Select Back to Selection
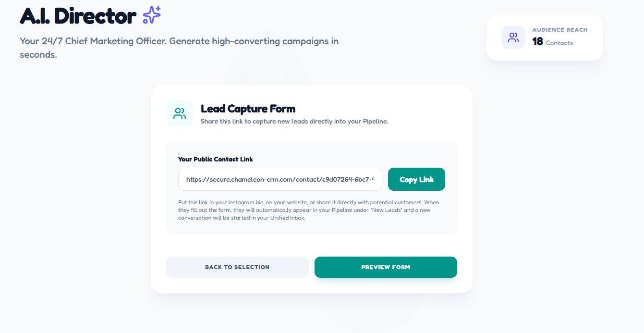The image size is (644, 333). tap(237, 267)
